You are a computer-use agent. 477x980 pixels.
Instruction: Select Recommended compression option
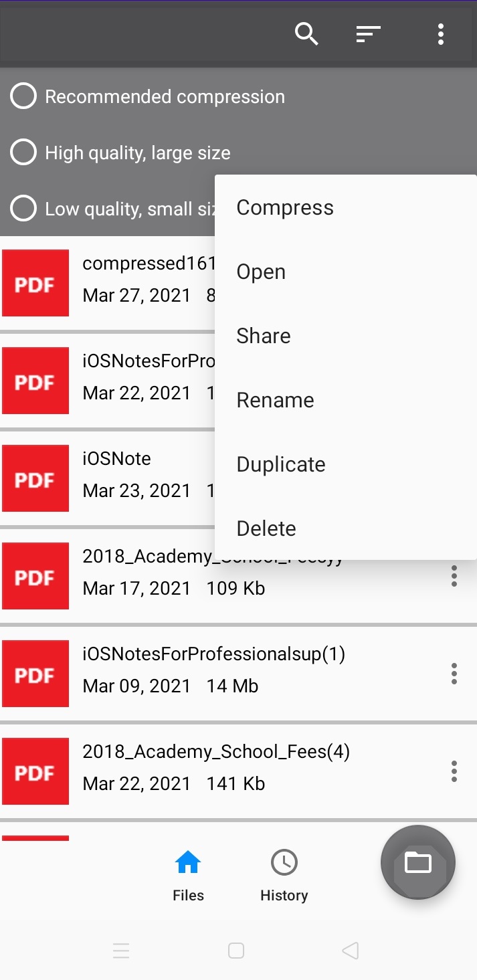tap(23, 96)
